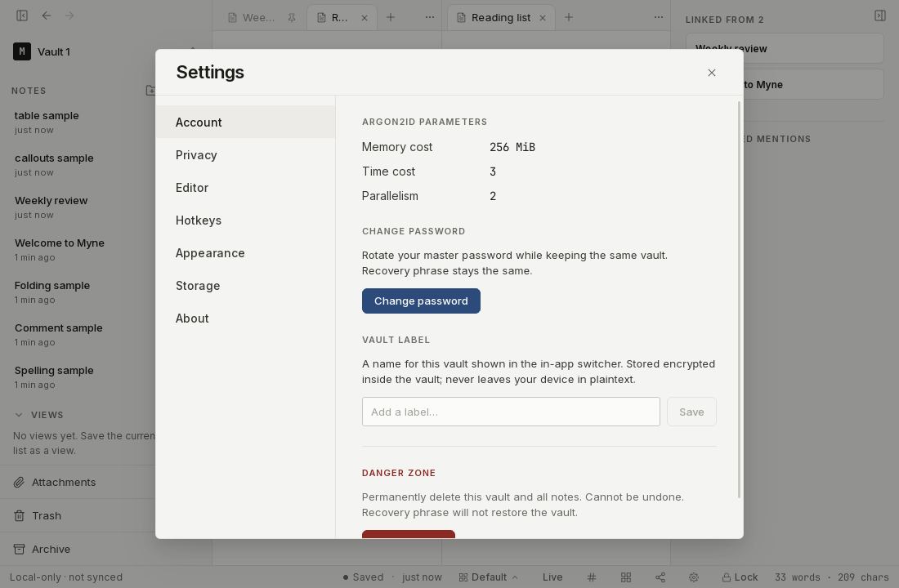Click the red delete button in Danger Zone

[x=408, y=534]
